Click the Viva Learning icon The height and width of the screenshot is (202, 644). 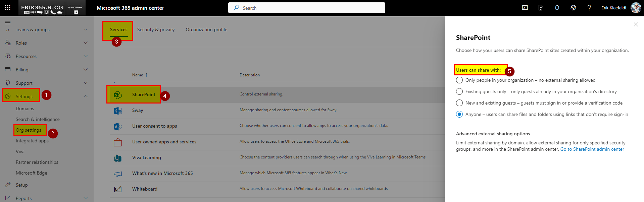(x=118, y=158)
